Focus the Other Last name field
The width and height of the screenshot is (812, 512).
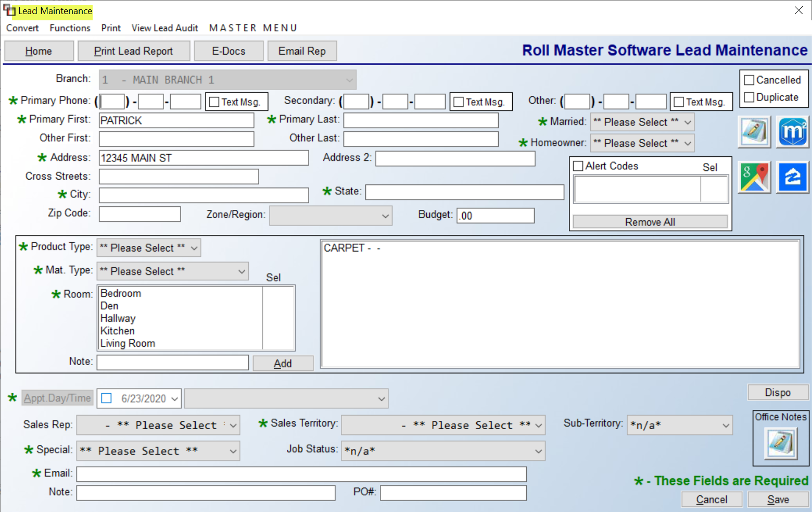421,139
